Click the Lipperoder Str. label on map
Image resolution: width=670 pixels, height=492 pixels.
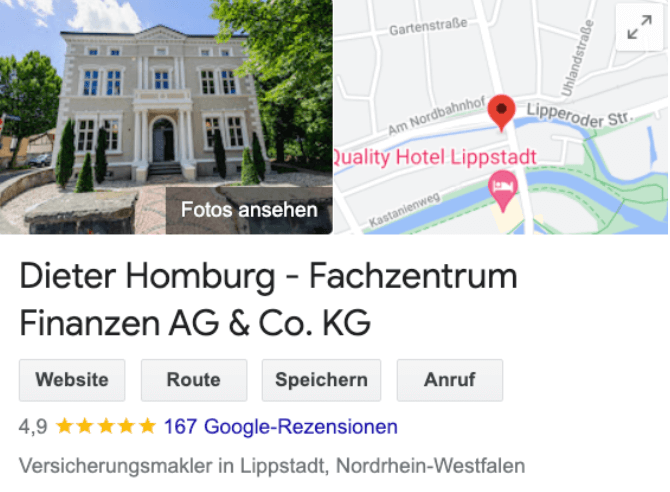click(x=579, y=115)
